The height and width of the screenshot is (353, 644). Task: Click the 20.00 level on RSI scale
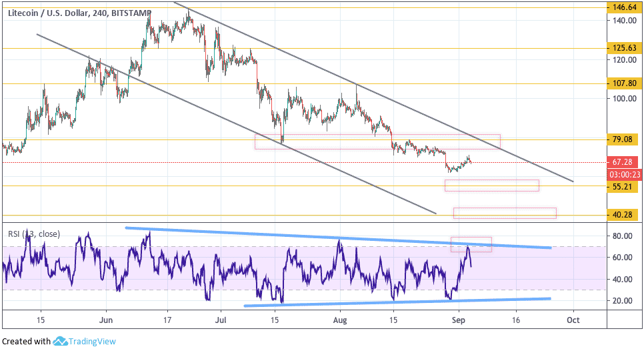(622, 301)
